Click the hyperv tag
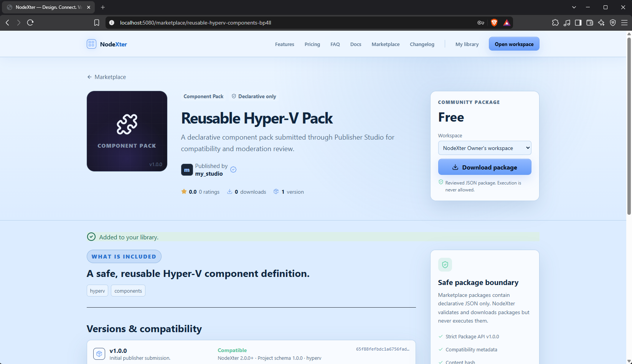This screenshot has height=364, width=632. tap(97, 291)
